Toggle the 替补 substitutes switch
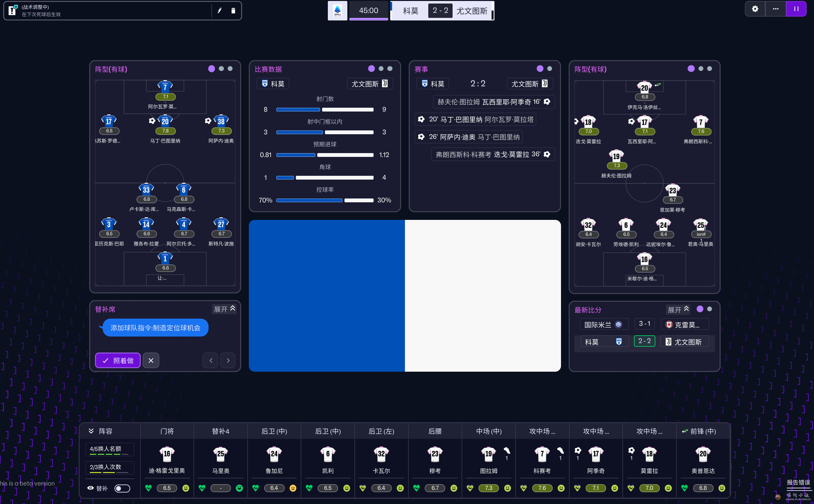This screenshot has height=504, width=814. point(122,488)
